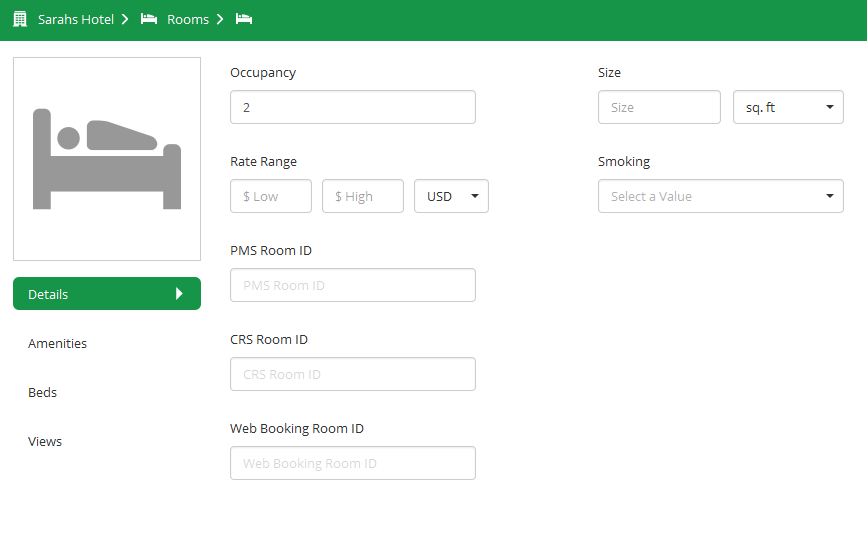This screenshot has width=867, height=538.
Task: Open the Views tab
Action: coord(45,441)
